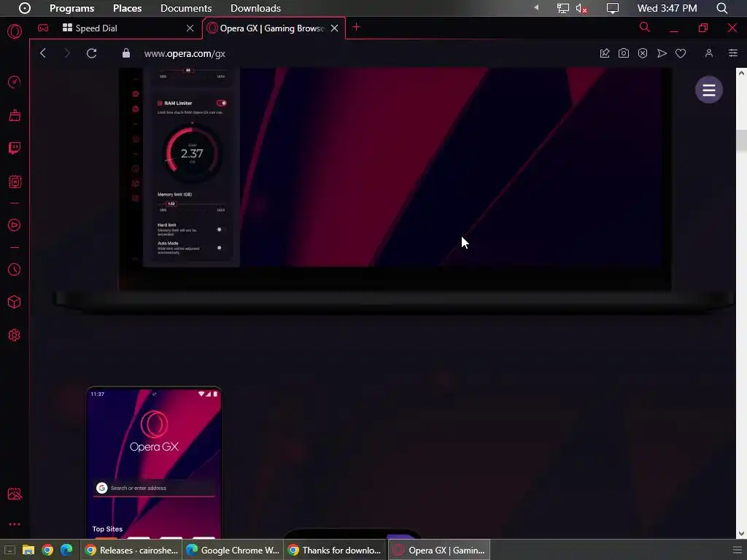Image resolution: width=747 pixels, height=560 pixels.
Task: Click the www.opera.com/gx address field
Action: pos(185,53)
